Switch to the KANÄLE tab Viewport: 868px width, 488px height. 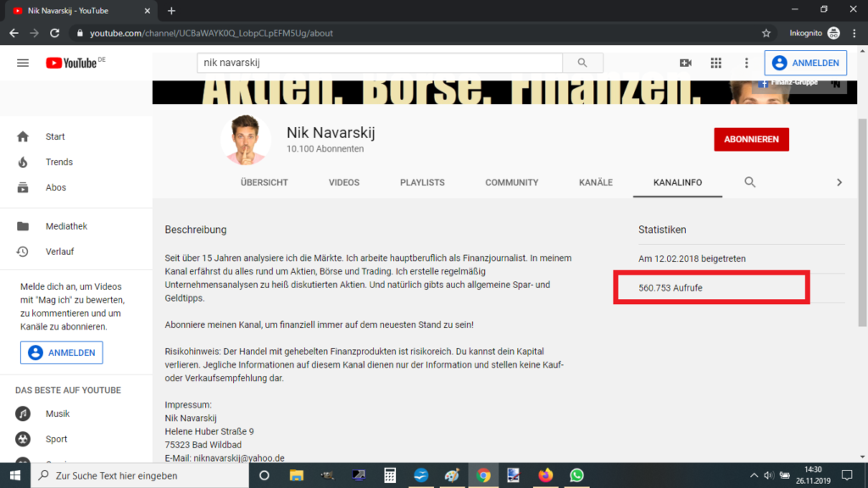(596, 183)
